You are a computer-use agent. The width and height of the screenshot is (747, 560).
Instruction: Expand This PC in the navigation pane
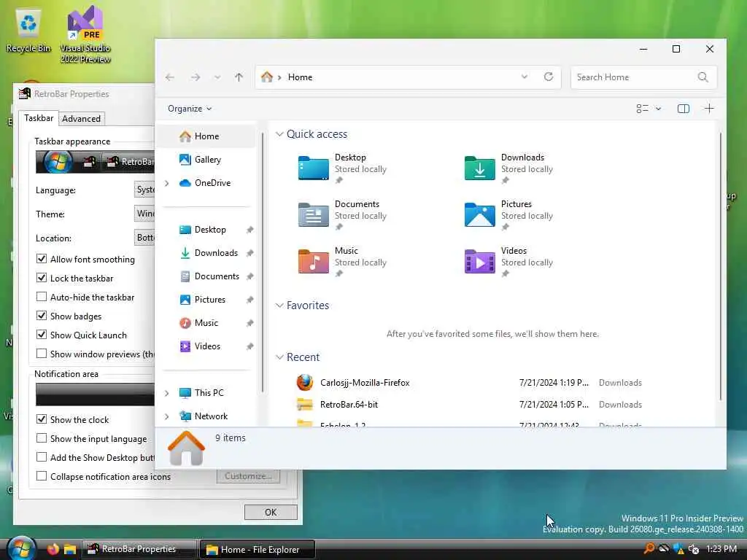(x=167, y=393)
